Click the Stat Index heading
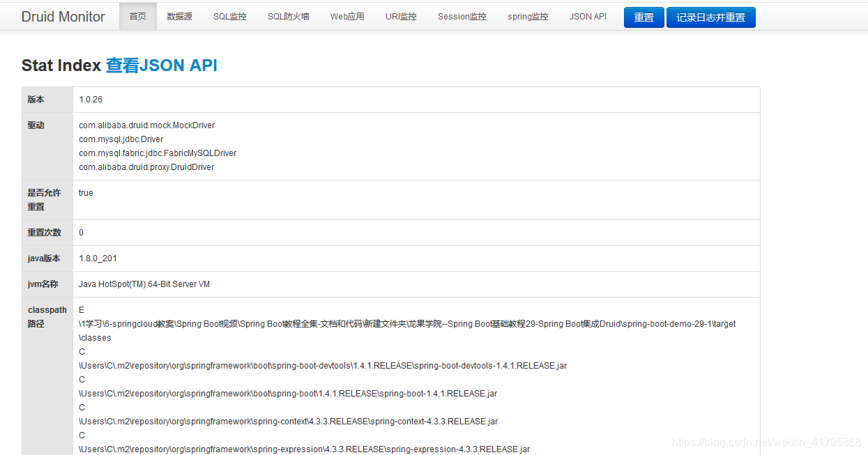The width and height of the screenshot is (868, 455). point(61,65)
